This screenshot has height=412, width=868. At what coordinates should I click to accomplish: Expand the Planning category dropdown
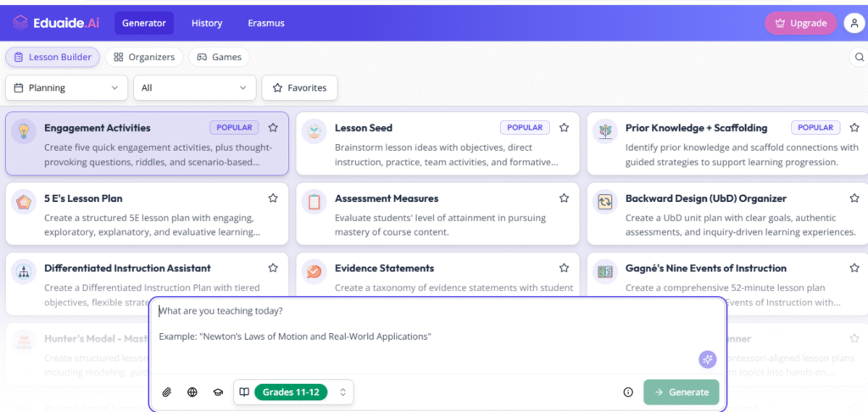click(x=66, y=87)
